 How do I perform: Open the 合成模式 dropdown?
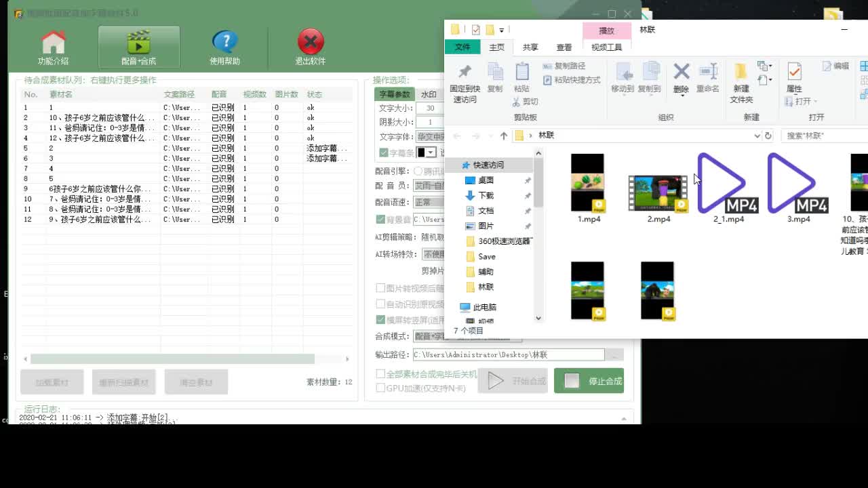[468, 336]
